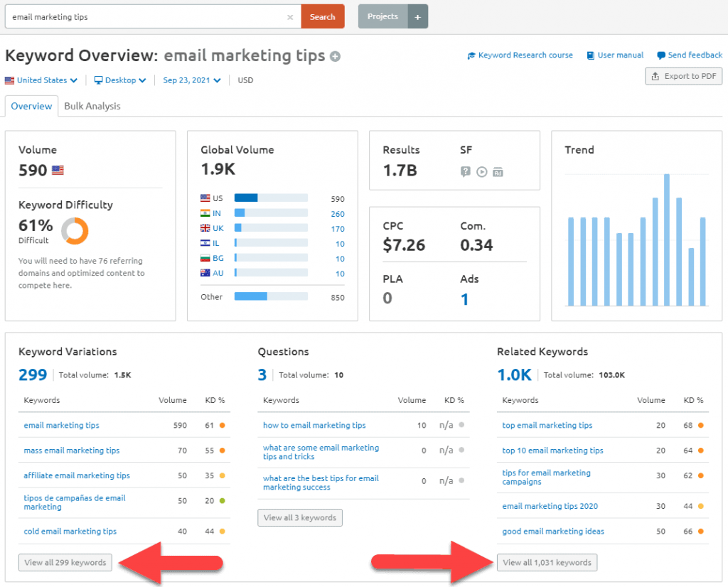
Task: Open the Ads count 1 link
Action: point(464,299)
